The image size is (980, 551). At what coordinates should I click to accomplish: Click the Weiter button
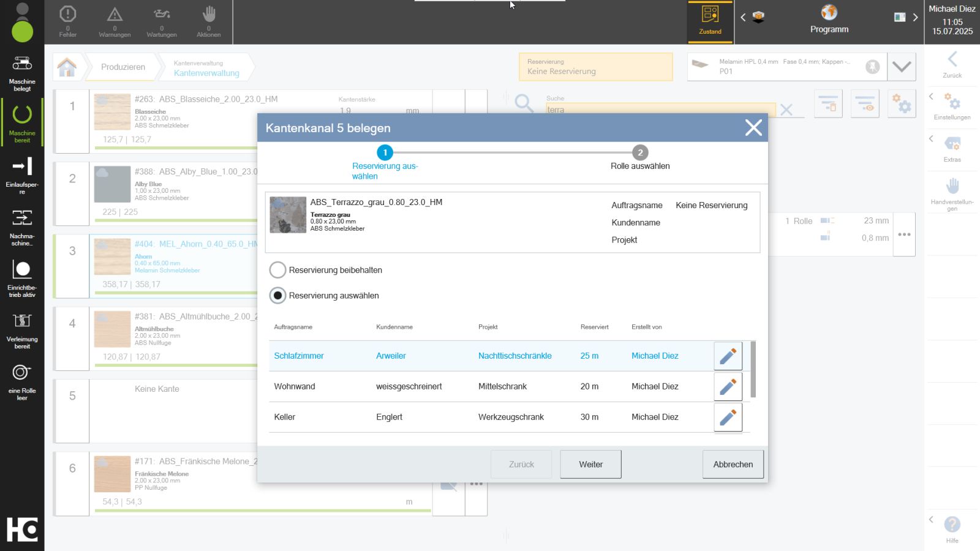(x=590, y=464)
